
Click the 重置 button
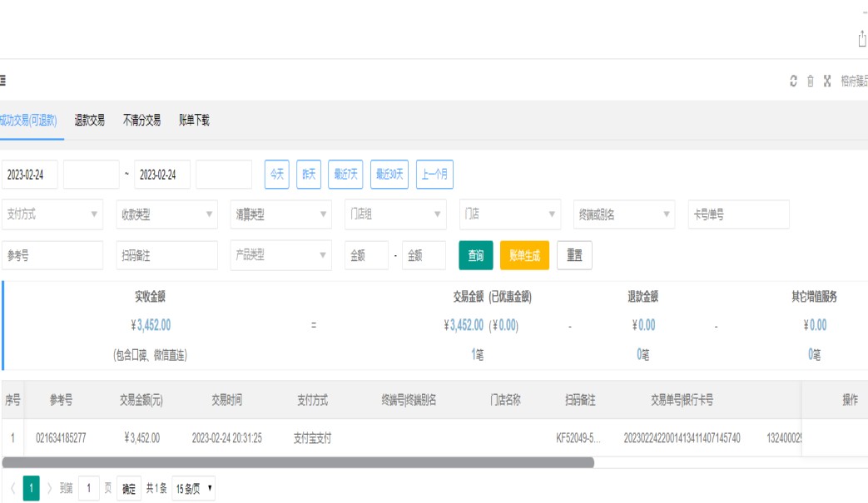(x=574, y=256)
